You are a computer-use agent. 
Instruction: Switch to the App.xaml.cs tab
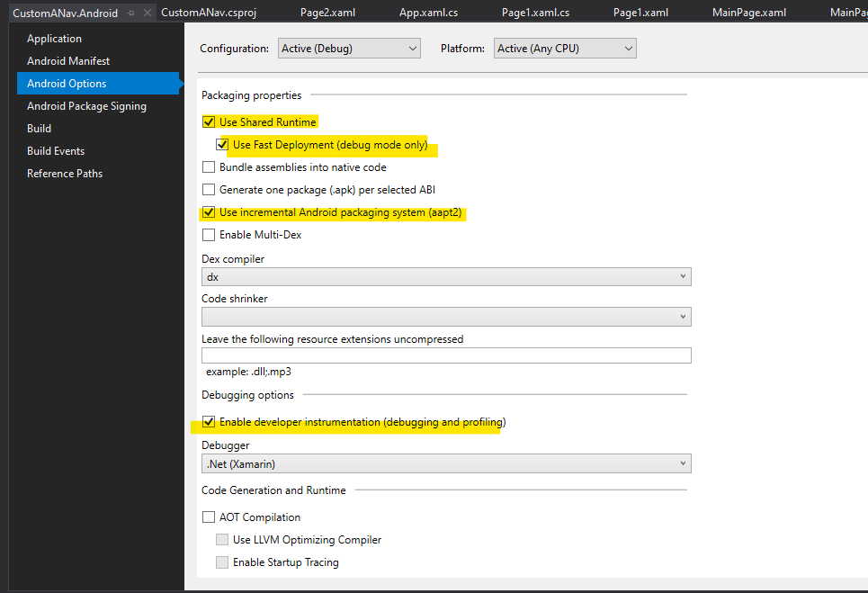[x=428, y=13]
